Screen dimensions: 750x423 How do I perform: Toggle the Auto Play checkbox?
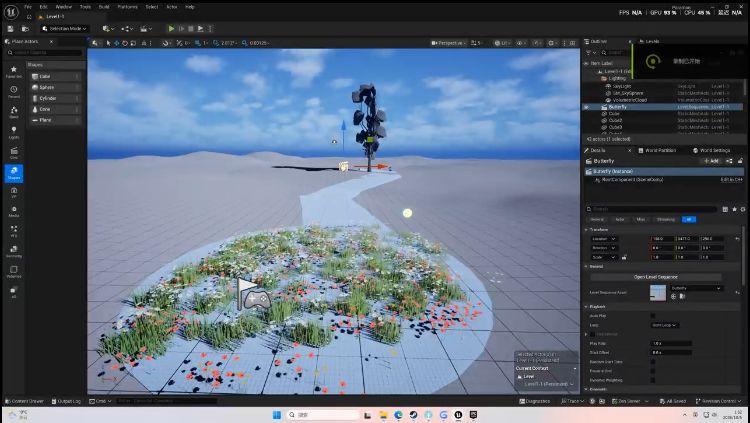653,316
